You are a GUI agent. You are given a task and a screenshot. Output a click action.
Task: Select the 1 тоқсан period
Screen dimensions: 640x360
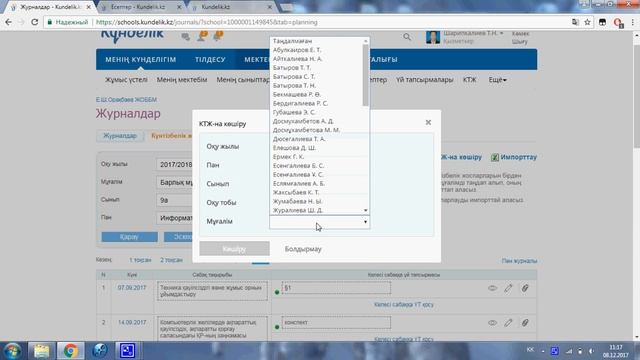[140, 260]
